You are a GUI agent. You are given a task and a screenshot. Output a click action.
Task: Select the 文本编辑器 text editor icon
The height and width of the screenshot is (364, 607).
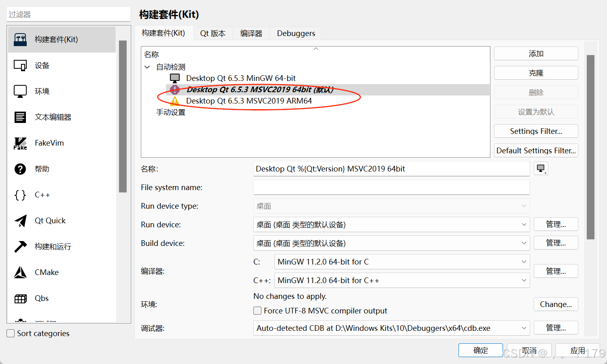(20, 117)
